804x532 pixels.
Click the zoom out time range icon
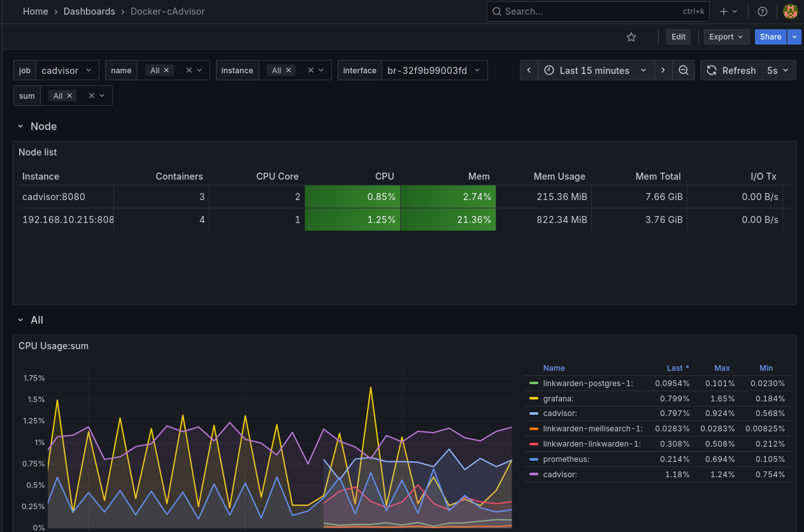[683, 70]
